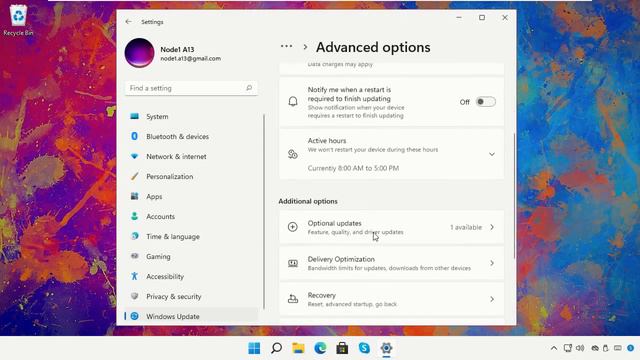The image size is (640, 360).
Task: Select System in the sidebar
Action: pyautogui.click(x=191, y=116)
